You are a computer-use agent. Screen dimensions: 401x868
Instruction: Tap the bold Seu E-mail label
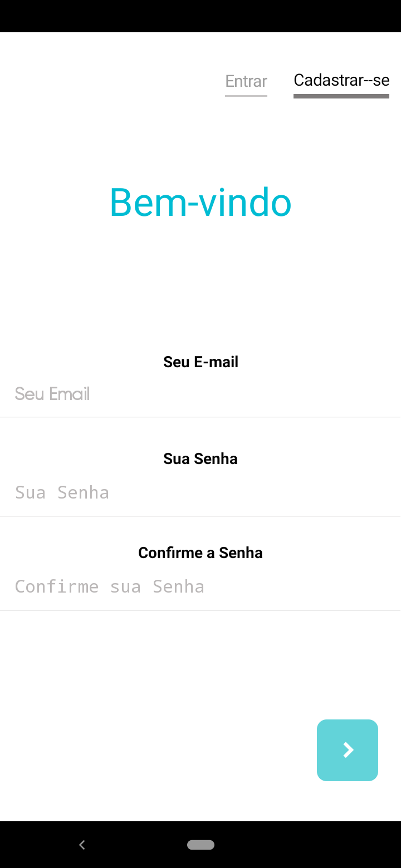[x=200, y=362]
